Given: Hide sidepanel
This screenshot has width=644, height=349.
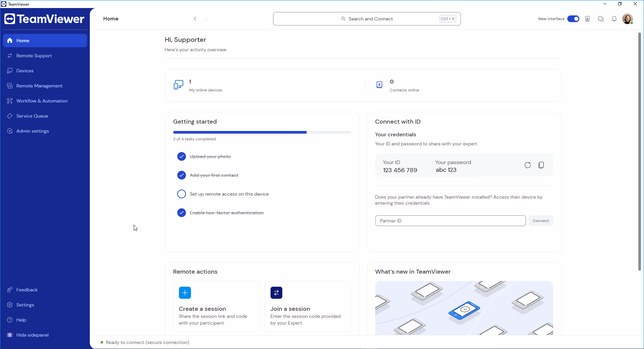Looking at the screenshot, I should (x=45, y=335).
